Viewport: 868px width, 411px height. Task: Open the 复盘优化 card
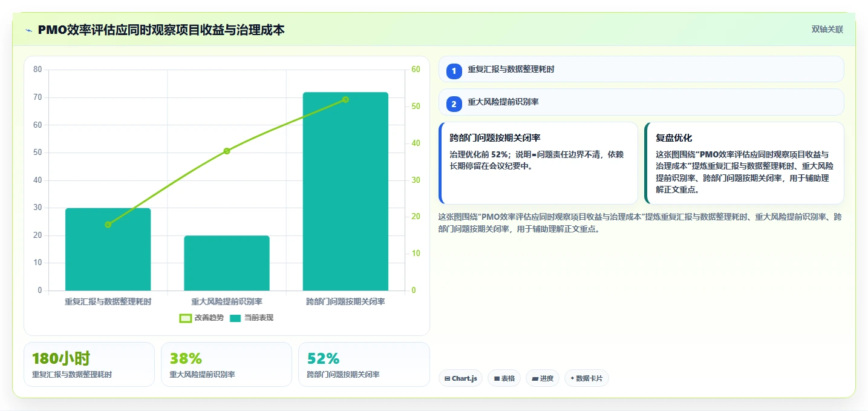[744, 163]
